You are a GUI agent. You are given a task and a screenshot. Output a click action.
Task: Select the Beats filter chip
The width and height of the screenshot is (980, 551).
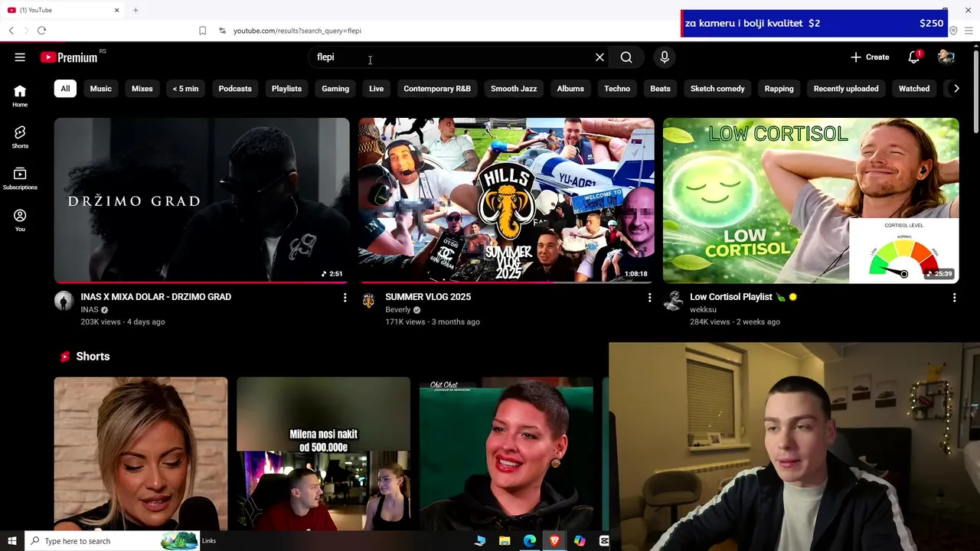coord(660,89)
